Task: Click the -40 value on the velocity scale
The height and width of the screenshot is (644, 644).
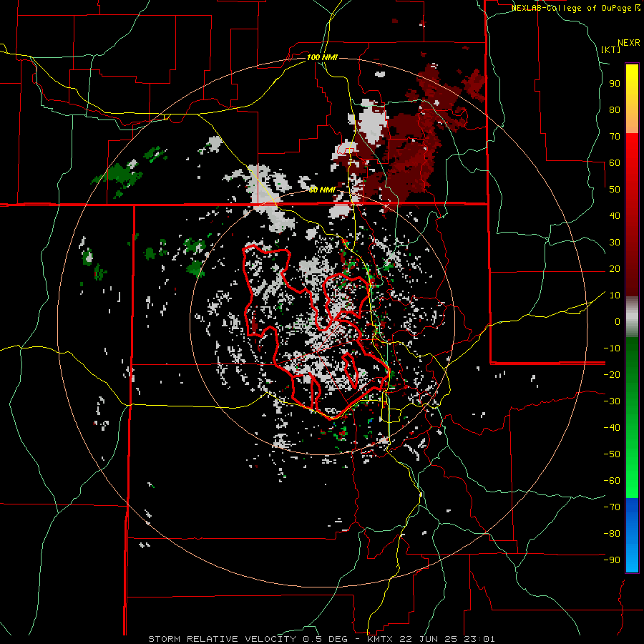Action: click(612, 428)
